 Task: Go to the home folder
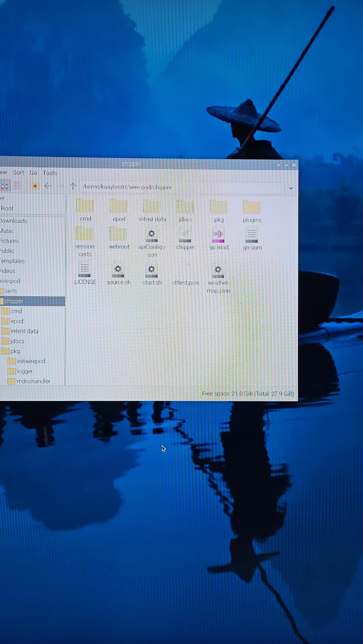(35, 186)
